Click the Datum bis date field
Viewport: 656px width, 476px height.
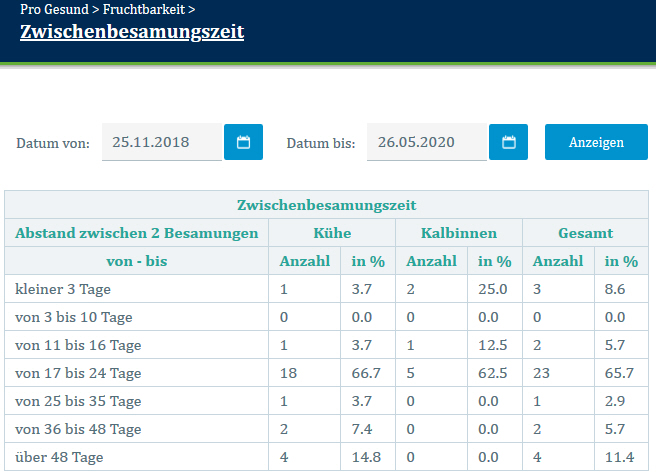427,142
